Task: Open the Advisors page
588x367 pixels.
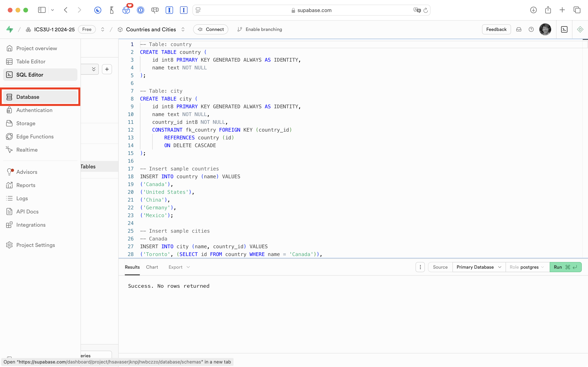Action: tap(27, 172)
